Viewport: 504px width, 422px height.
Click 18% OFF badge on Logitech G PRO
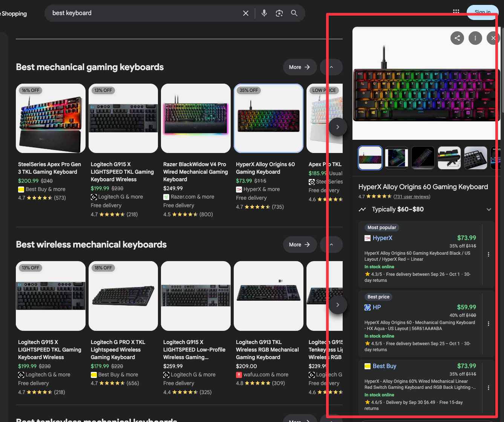[103, 268]
